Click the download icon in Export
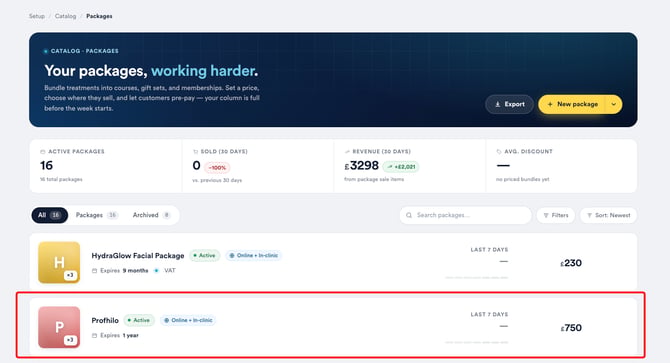 [x=498, y=104]
